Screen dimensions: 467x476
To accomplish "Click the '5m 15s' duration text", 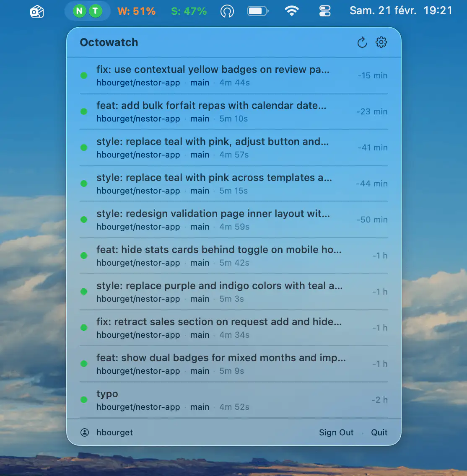I will 233,191.
